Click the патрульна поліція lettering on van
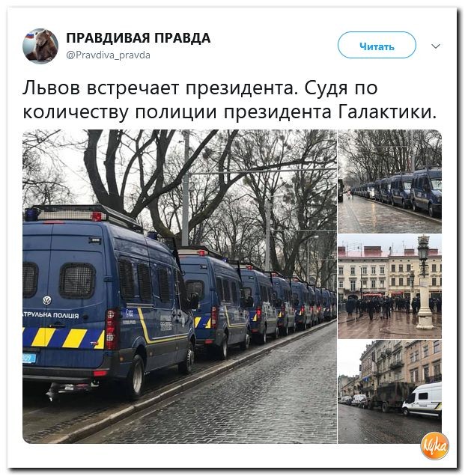The height and width of the screenshot is (476, 465). coord(51,315)
